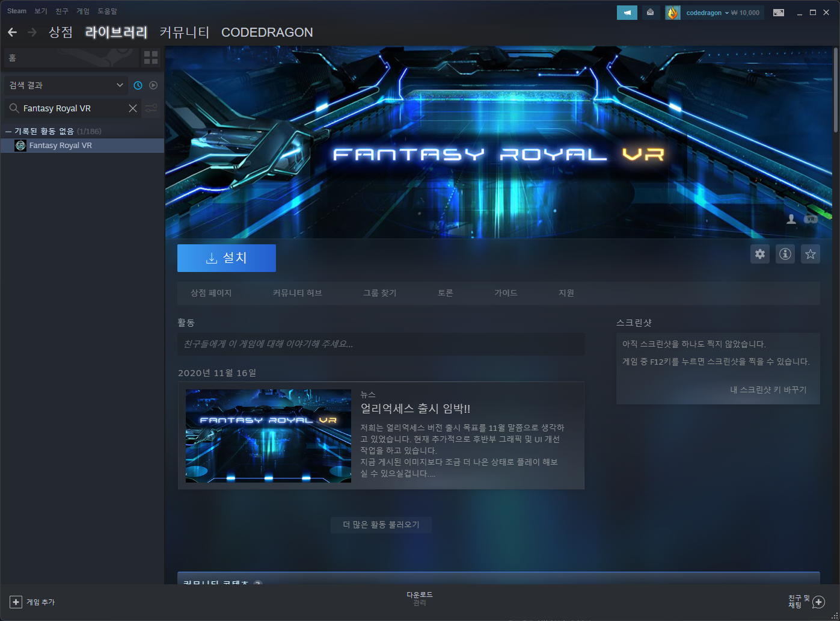
Task: Click the activity post input field
Action: click(x=381, y=344)
